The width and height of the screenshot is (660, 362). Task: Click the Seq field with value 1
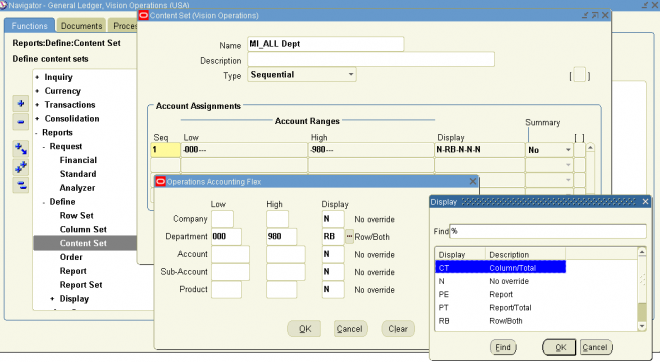click(165, 150)
